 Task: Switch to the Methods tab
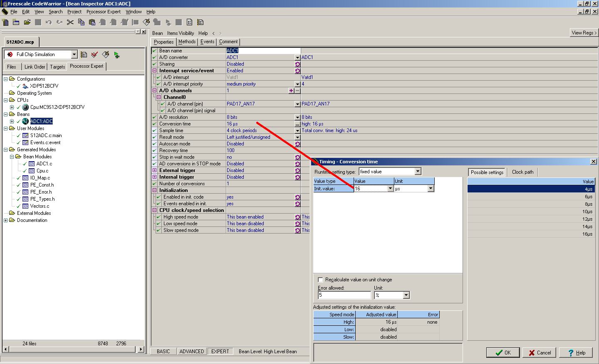click(187, 42)
